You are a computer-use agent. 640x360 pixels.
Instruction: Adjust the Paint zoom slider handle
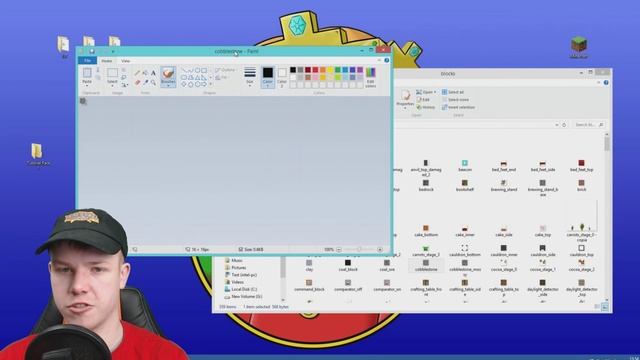[359, 249]
